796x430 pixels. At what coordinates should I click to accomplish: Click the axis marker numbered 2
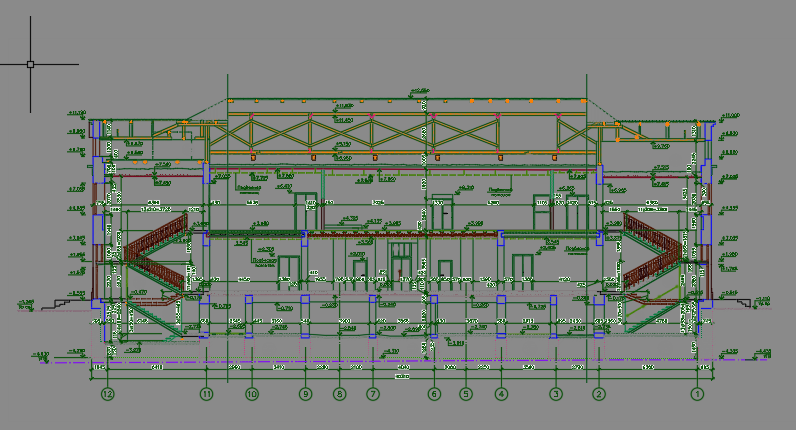tap(599, 395)
